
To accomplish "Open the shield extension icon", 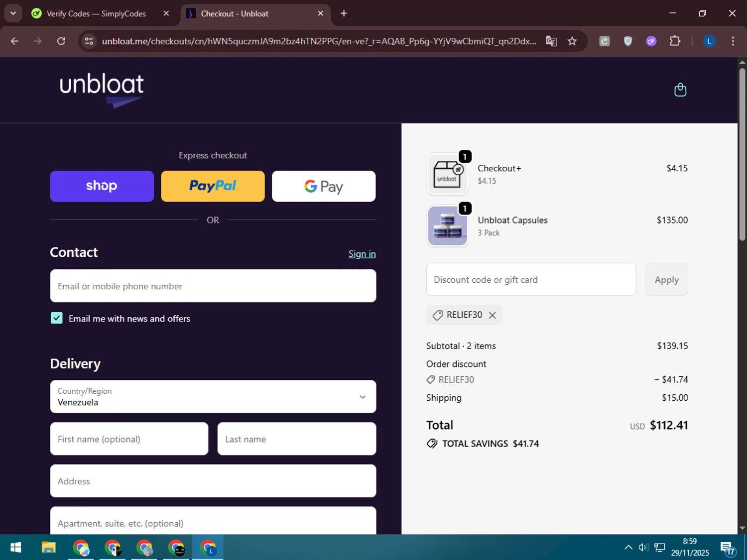I will tap(628, 41).
